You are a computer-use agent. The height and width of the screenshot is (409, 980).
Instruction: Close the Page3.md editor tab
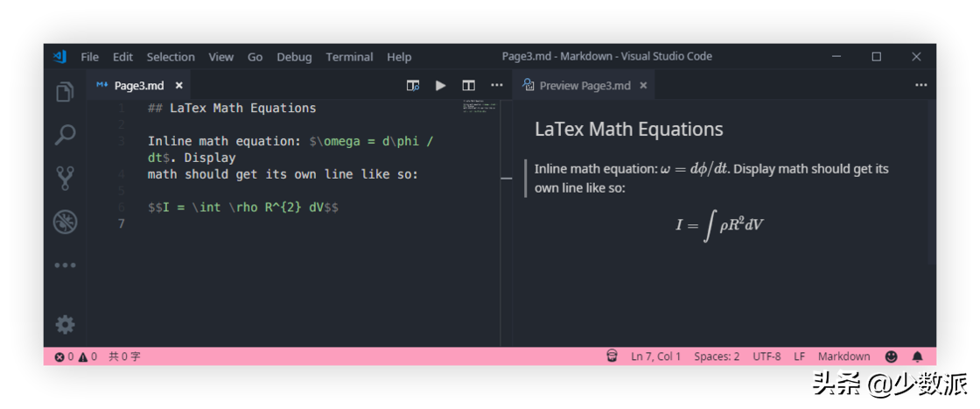pyautogui.click(x=178, y=86)
